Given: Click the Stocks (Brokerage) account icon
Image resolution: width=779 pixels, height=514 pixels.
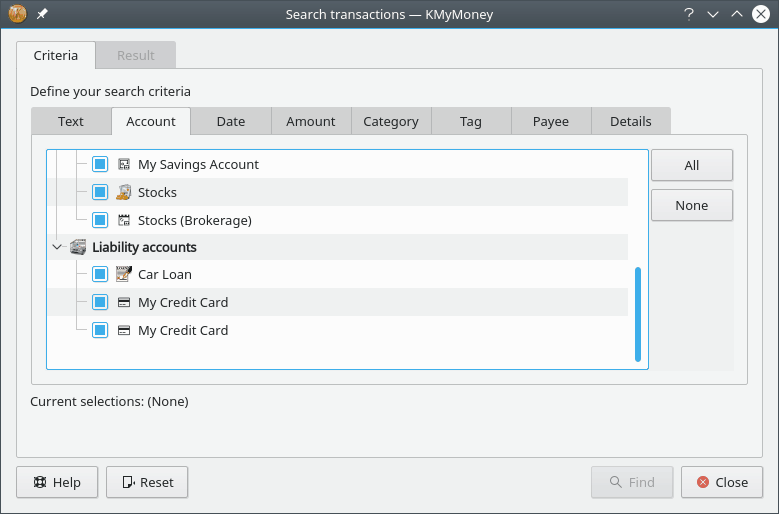Looking at the screenshot, I should 124,220.
